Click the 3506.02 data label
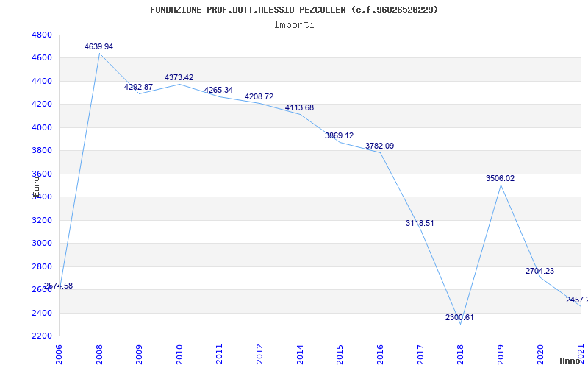The width and height of the screenshot is (588, 368). pyautogui.click(x=500, y=178)
